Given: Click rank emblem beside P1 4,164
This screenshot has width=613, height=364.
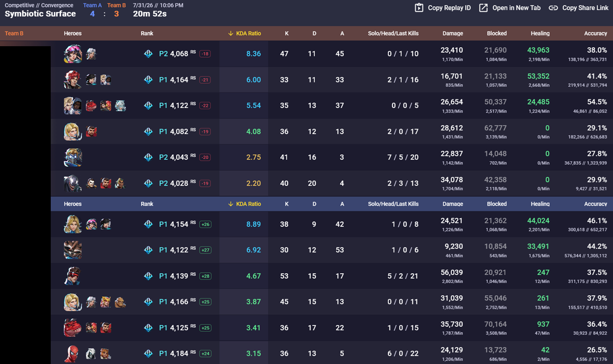Looking at the screenshot, I should [148, 80].
